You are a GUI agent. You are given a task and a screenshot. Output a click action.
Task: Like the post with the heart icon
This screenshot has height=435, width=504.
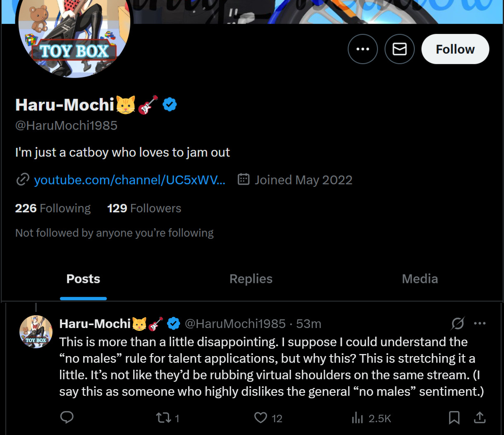pos(260,418)
